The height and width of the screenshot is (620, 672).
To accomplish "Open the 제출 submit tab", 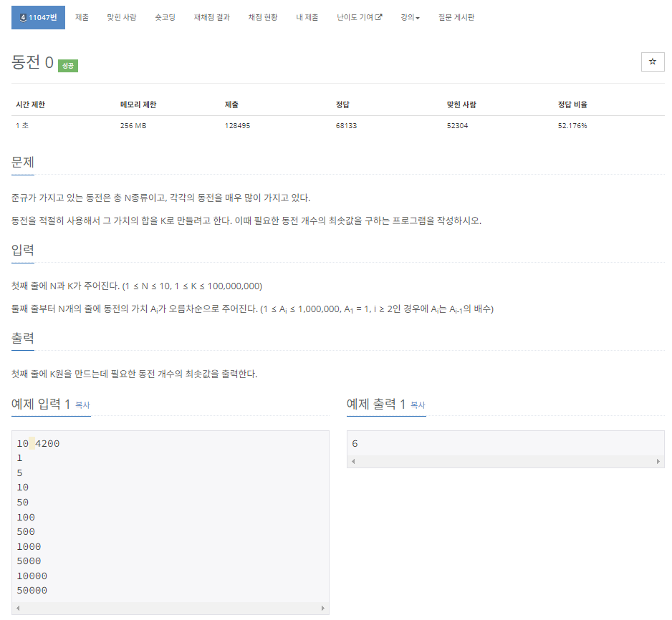I will click(x=82, y=18).
